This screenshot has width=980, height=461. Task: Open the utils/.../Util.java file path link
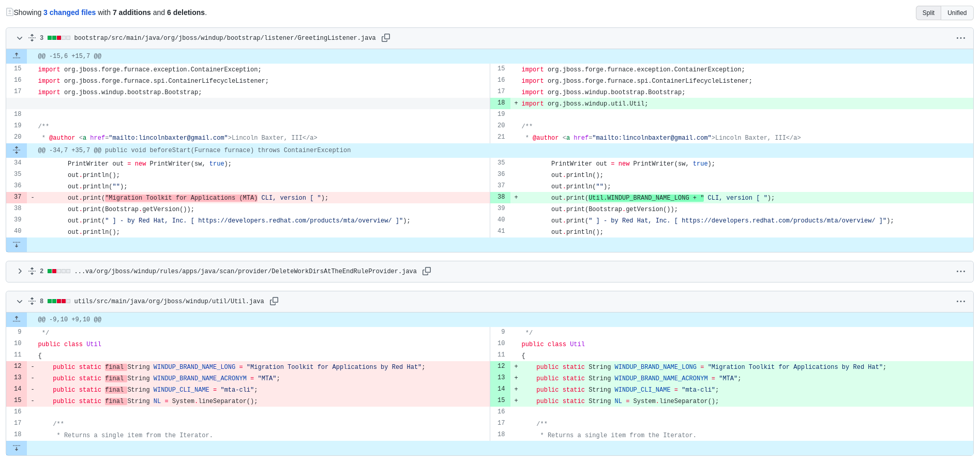pos(169,301)
